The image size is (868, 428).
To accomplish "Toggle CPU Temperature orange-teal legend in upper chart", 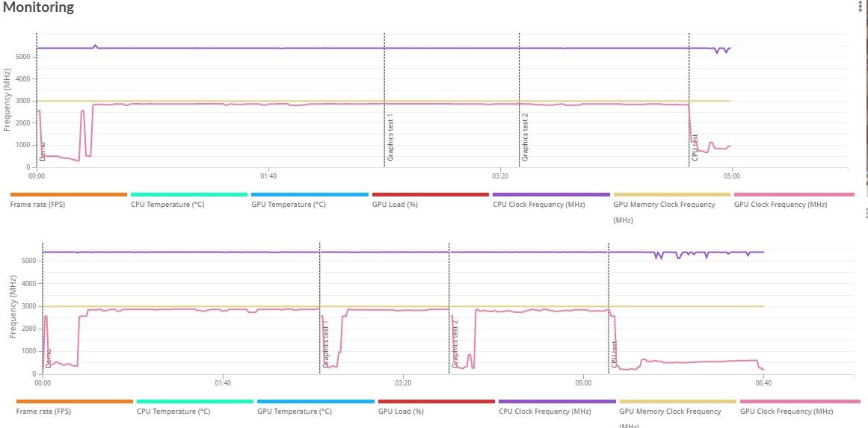I will [167, 205].
